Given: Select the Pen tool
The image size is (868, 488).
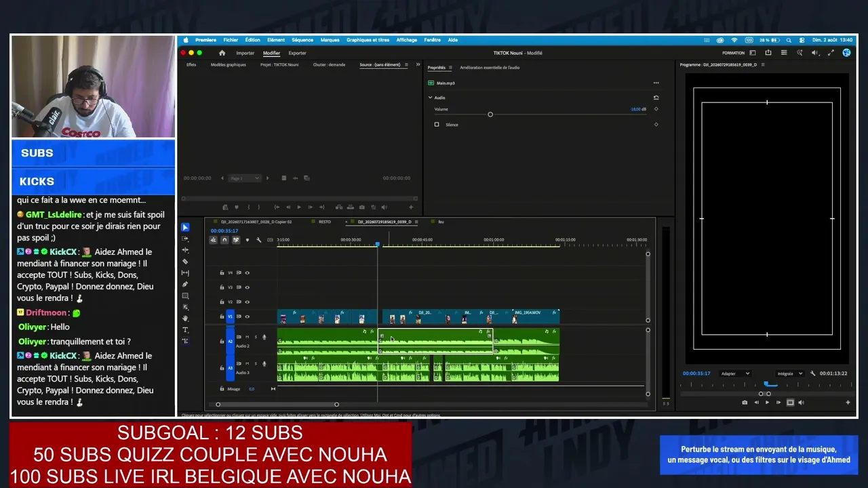Looking at the screenshot, I should 185,285.
